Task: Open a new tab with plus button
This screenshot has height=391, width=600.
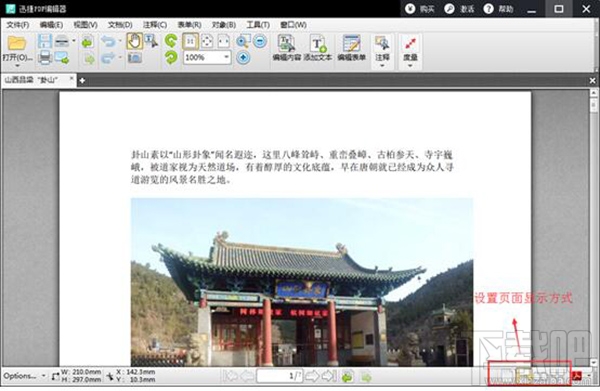Action: point(82,80)
